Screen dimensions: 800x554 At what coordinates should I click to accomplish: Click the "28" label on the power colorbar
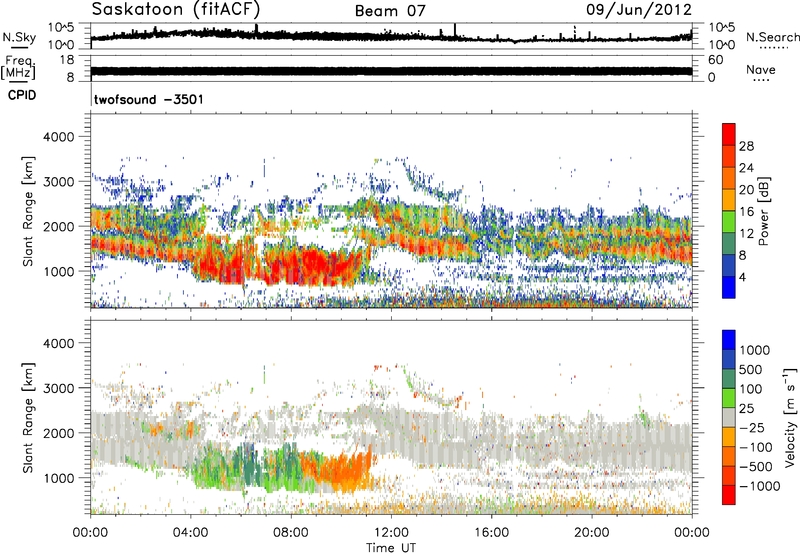click(x=746, y=146)
